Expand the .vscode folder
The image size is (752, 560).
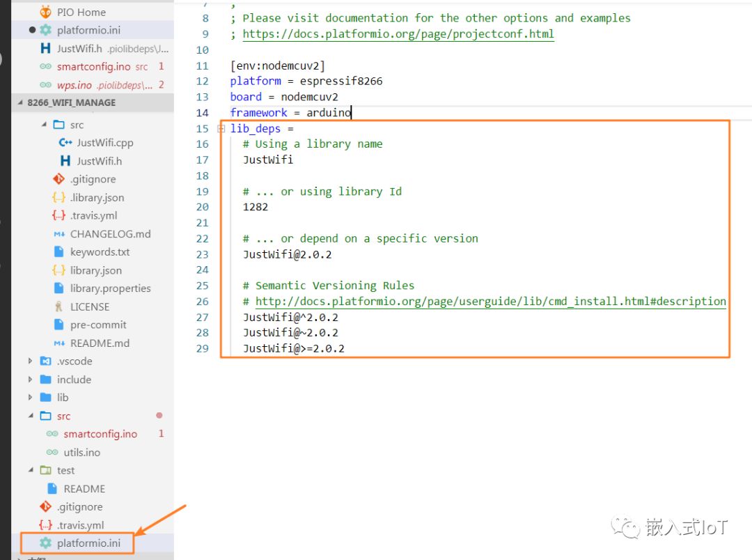30,361
